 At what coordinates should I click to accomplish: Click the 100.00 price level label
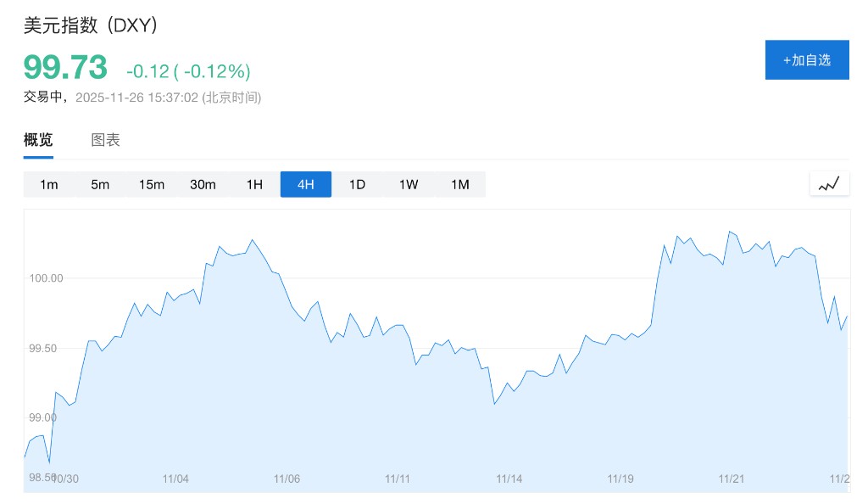point(46,278)
